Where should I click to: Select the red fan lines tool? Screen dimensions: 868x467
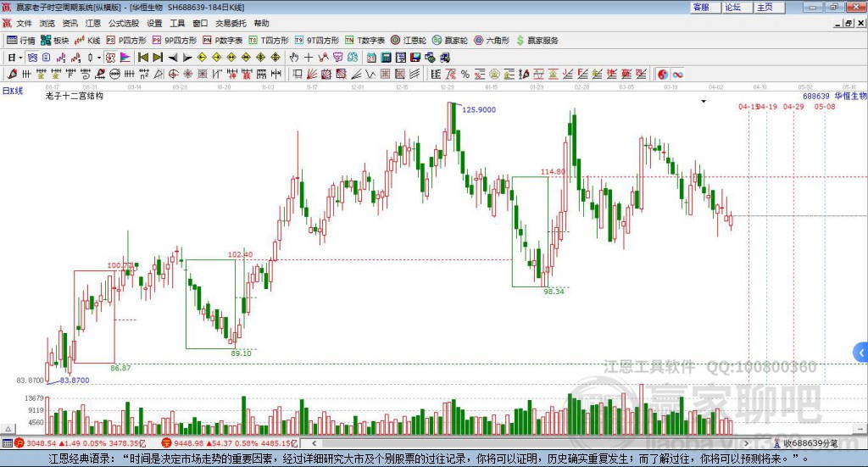click(x=311, y=74)
